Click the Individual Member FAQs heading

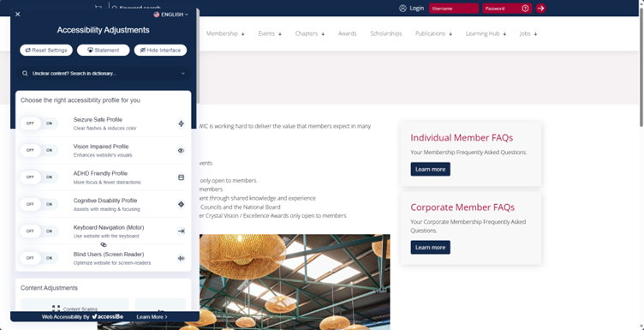click(x=462, y=138)
